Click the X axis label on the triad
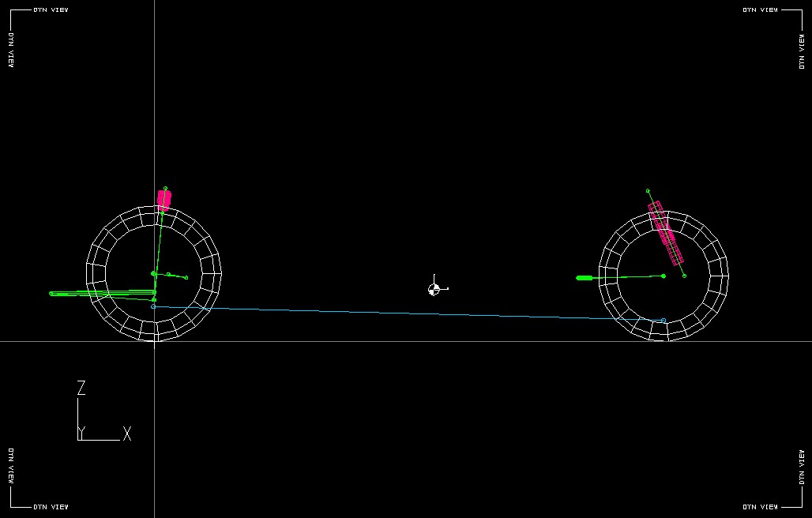Viewport: 812px width, 518px height. coord(126,434)
